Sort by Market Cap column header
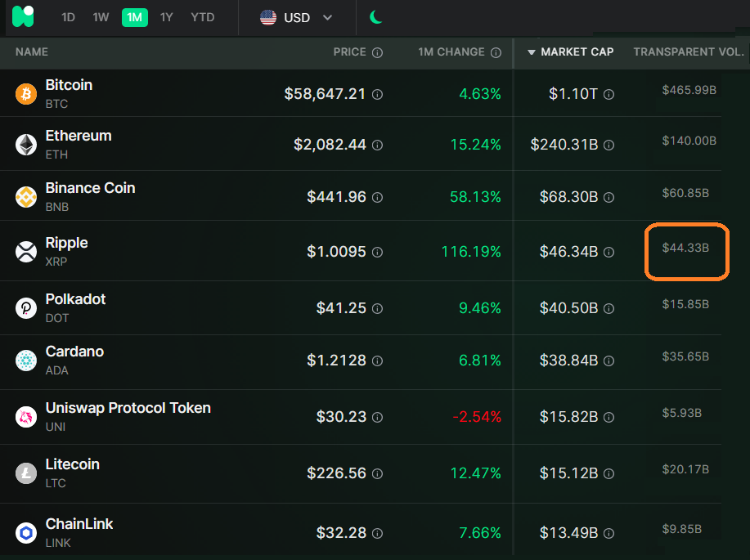 coord(576,52)
